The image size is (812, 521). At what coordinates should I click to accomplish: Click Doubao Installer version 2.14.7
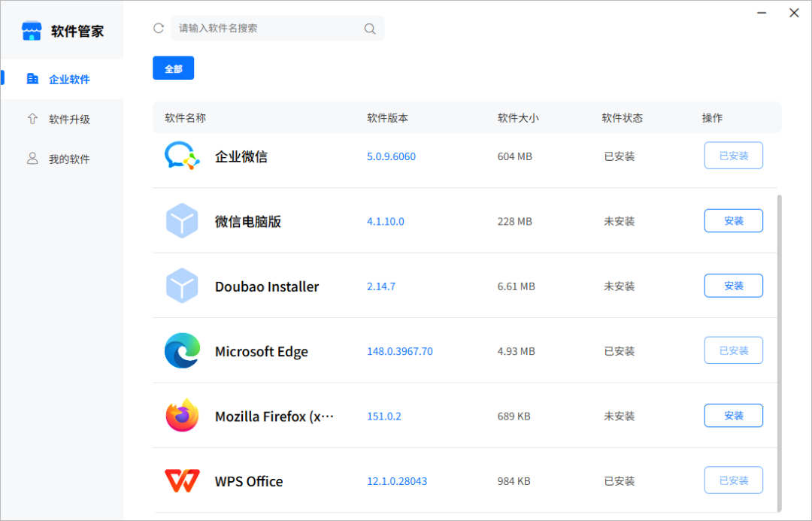pos(380,286)
